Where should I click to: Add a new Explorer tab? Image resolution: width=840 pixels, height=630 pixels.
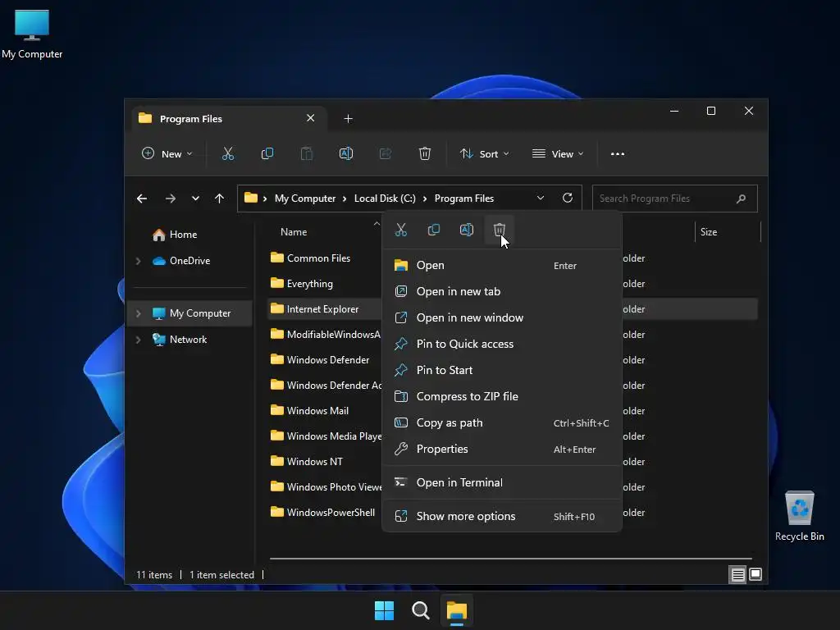(x=348, y=119)
